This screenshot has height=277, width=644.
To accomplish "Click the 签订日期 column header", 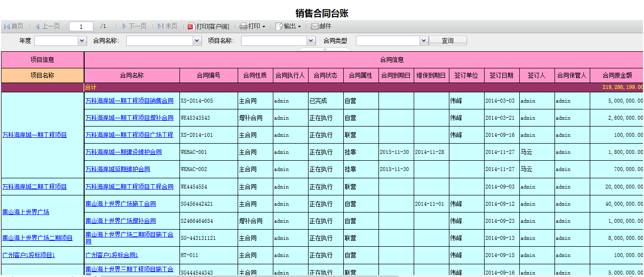I will [x=502, y=75].
